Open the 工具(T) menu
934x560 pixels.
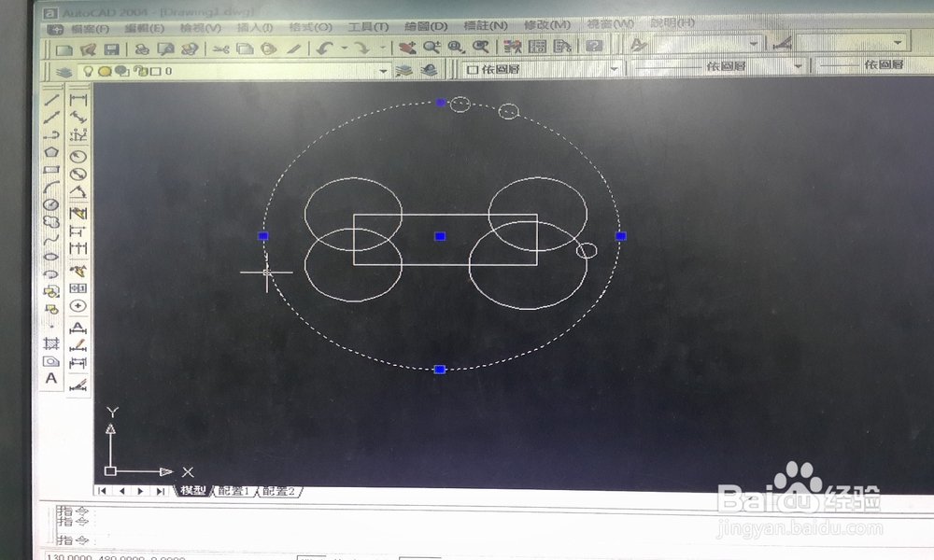[x=368, y=27]
